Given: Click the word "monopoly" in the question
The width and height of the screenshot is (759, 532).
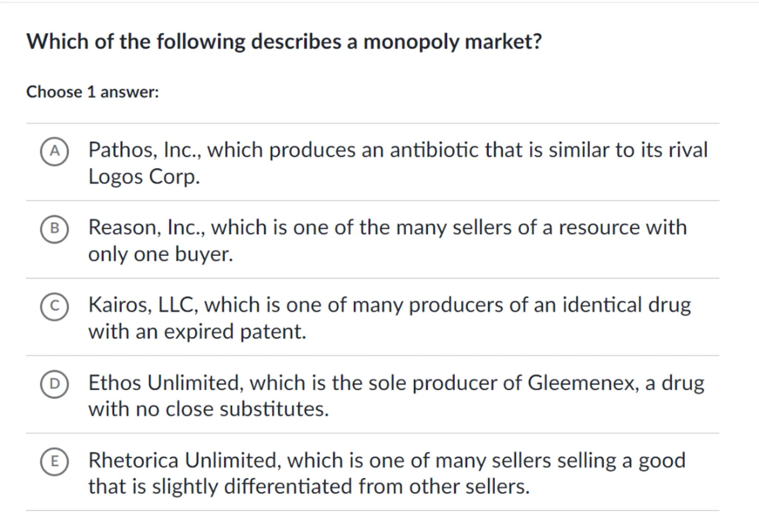Looking at the screenshot, I should [x=411, y=41].
